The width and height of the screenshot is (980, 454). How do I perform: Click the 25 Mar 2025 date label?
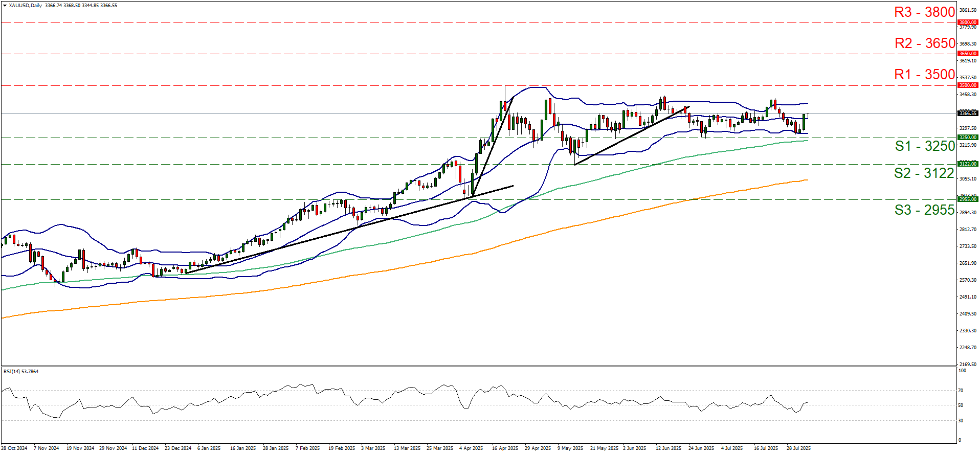tap(440, 448)
